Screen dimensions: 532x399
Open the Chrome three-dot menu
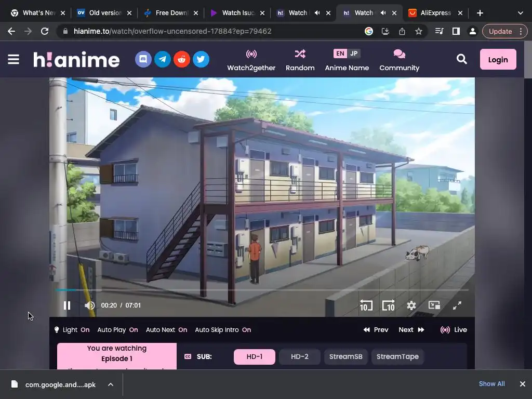[521, 31]
